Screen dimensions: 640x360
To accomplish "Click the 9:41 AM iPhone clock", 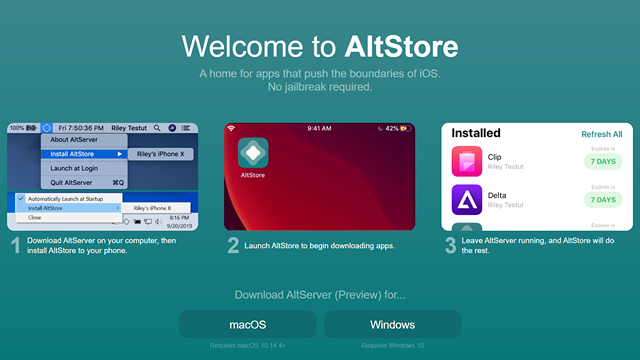I will pos(319,128).
